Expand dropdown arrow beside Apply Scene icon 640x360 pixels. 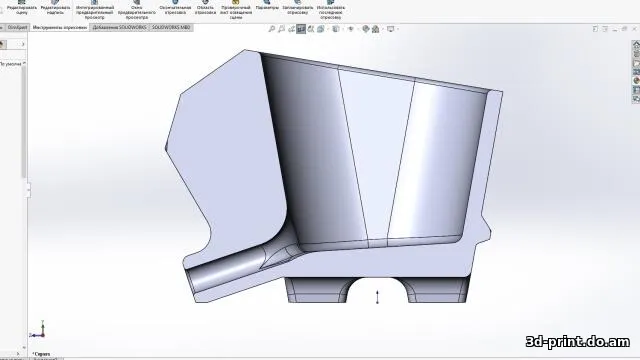coord(382,29)
